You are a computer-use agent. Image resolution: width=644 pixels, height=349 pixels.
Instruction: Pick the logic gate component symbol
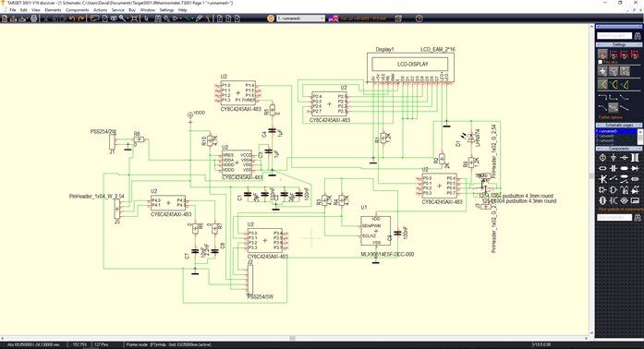click(614, 189)
